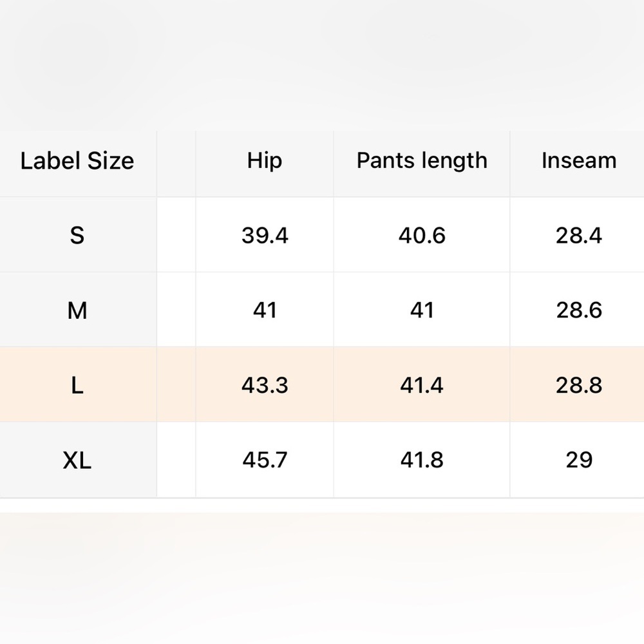644x644 pixels.
Task: Select the Label Size column header
Action: [77, 160]
